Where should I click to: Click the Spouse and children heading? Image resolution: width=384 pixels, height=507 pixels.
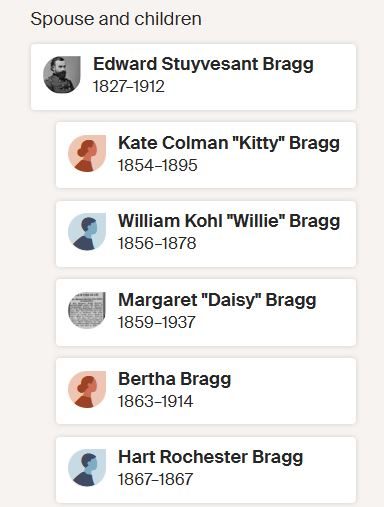(x=116, y=19)
